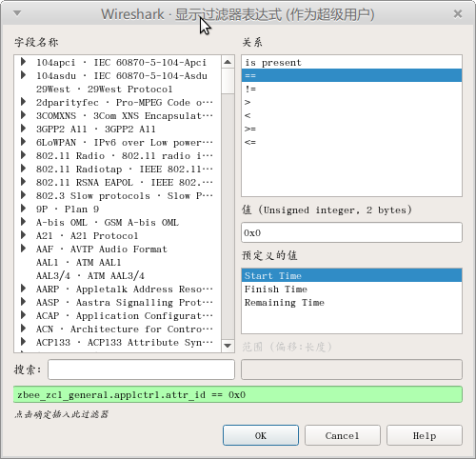Expand the 6LoWPAN entry arrow
Screen dimensions: 476x459
tap(23, 142)
